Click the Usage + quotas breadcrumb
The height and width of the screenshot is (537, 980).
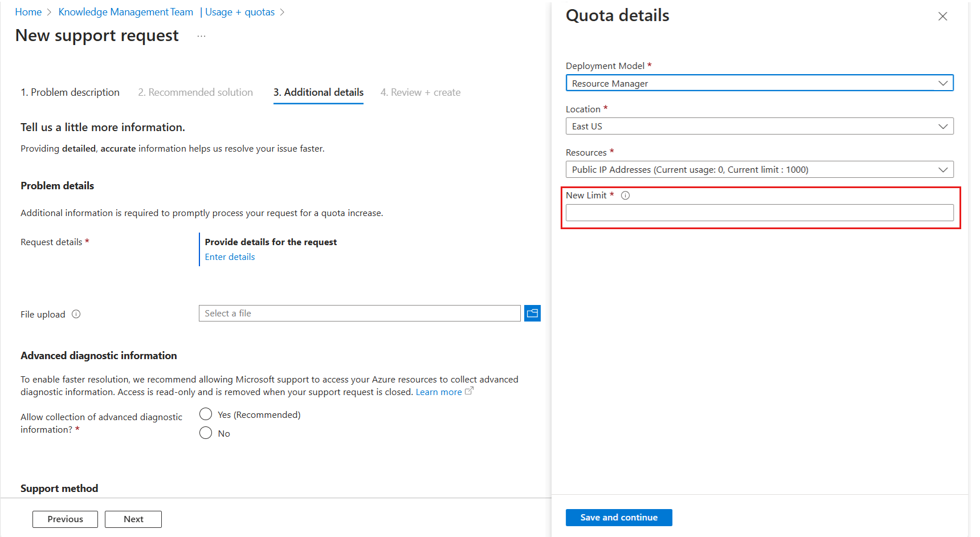tap(240, 12)
